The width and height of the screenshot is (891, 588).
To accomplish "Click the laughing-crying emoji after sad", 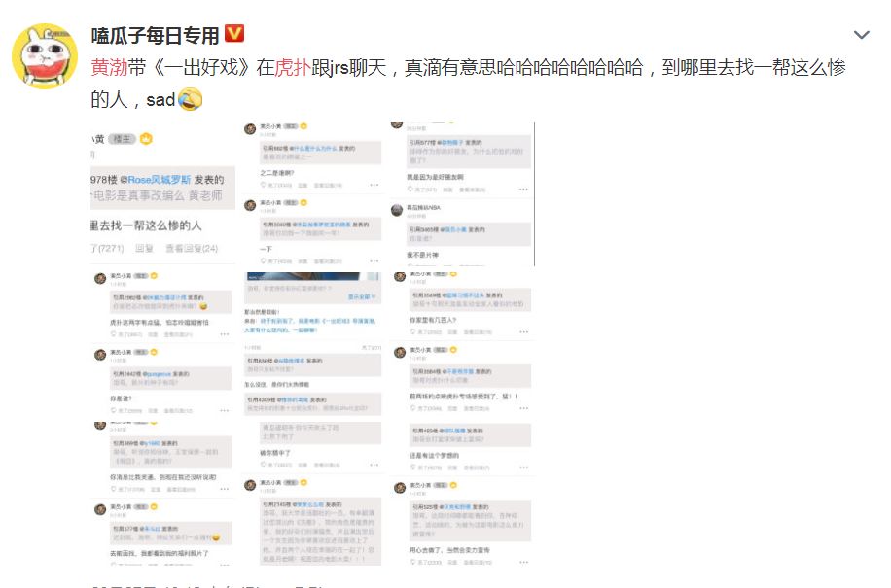I will [190, 100].
